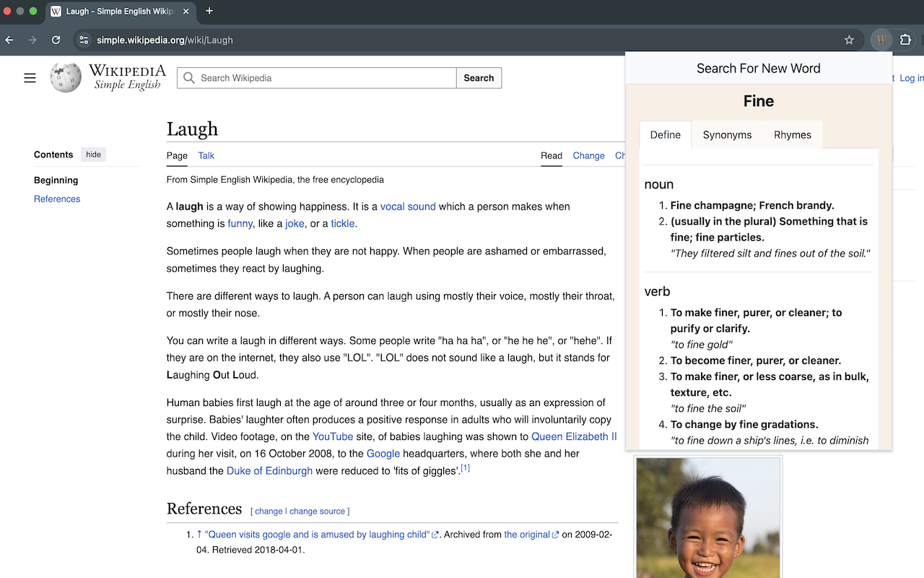Jump to Beginning in the Contents list
This screenshot has width=924, height=578.
pyautogui.click(x=56, y=180)
